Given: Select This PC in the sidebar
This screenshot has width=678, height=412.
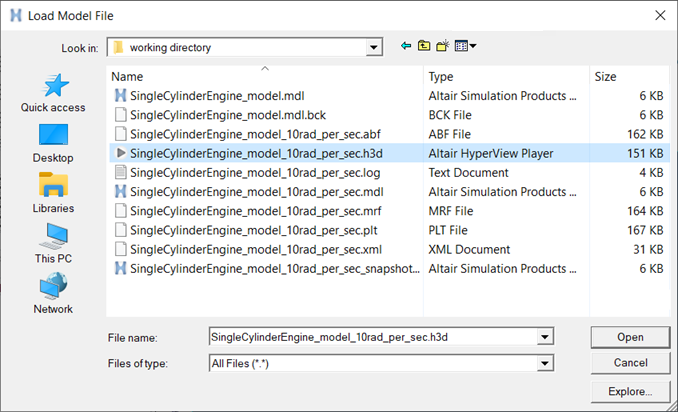Looking at the screenshot, I should click(x=53, y=243).
